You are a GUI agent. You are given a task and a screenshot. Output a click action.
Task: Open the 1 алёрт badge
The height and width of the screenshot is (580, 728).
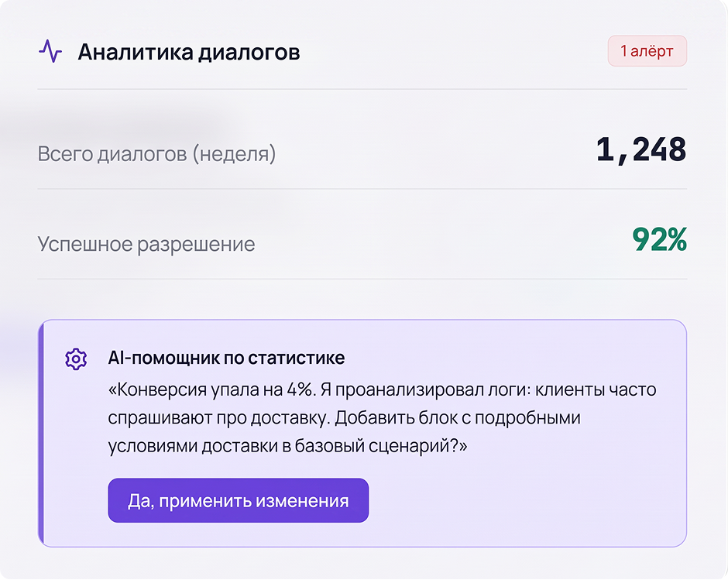pyautogui.click(x=647, y=51)
